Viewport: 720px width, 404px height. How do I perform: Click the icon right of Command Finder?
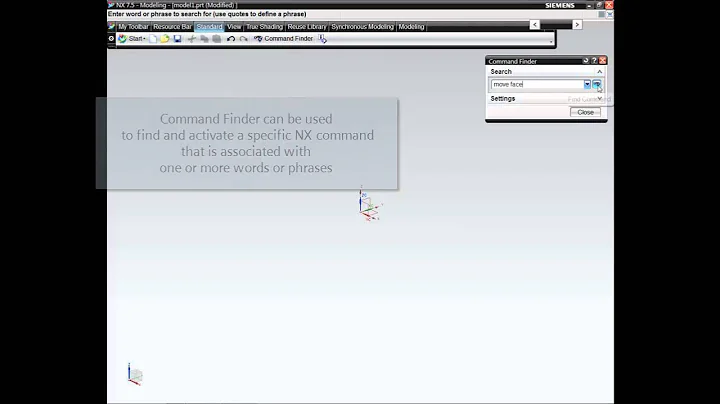coord(322,39)
